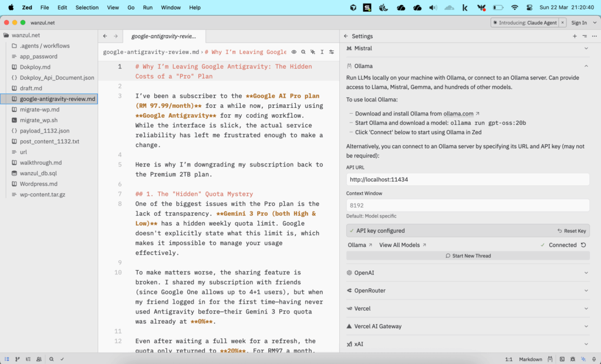The image size is (601, 364).
Task: Expand the OpenRouter provider section
Action: (586, 291)
